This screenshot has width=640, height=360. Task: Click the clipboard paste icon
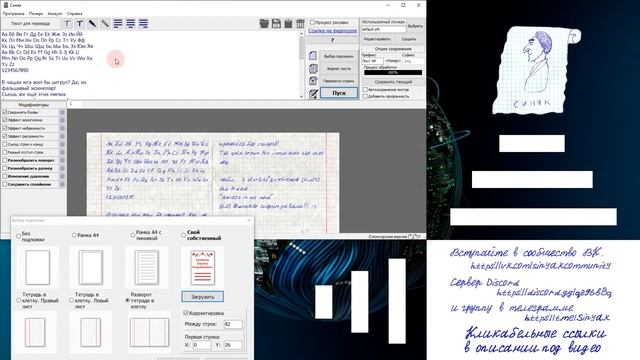click(x=288, y=24)
